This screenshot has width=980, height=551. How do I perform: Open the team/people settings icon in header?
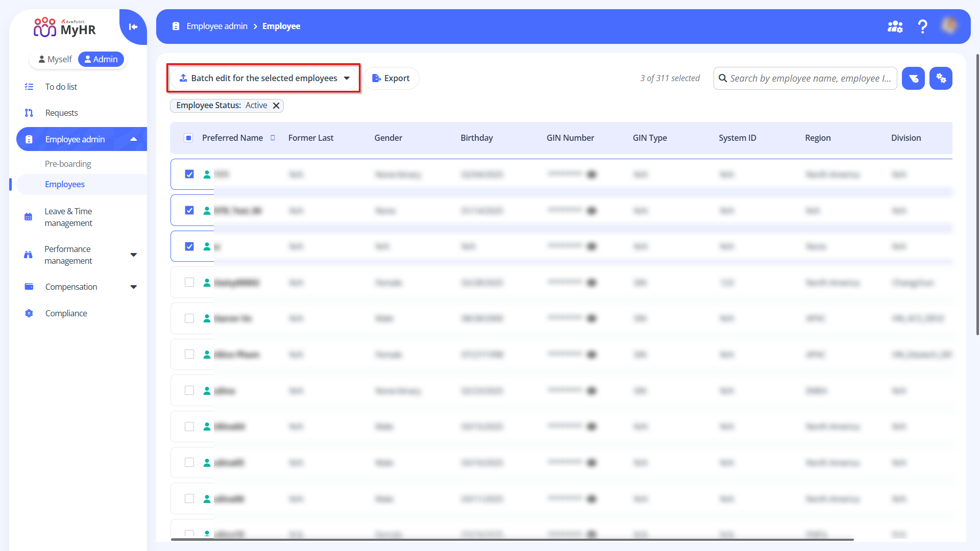coord(895,27)
